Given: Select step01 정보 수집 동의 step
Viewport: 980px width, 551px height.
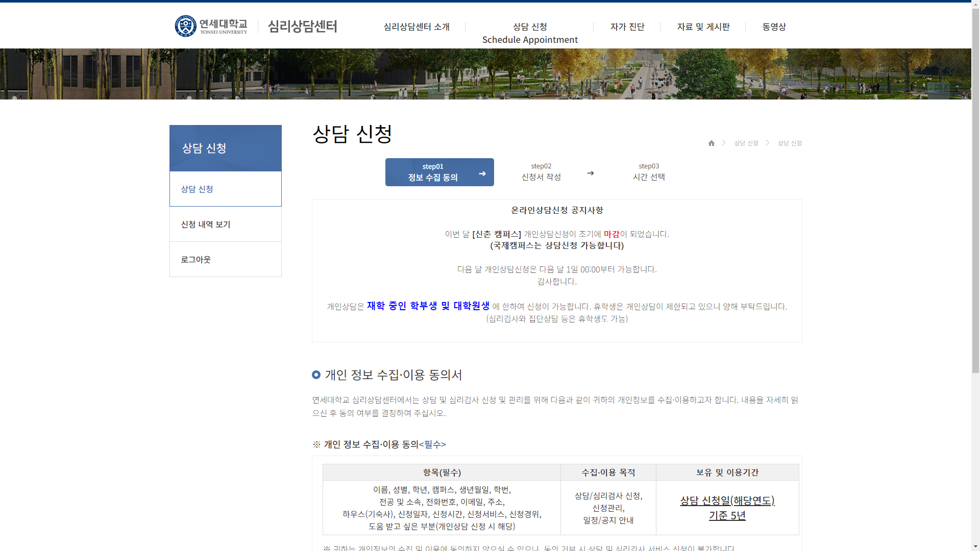Looking at the screenshot, I should [x=439, y=172].
